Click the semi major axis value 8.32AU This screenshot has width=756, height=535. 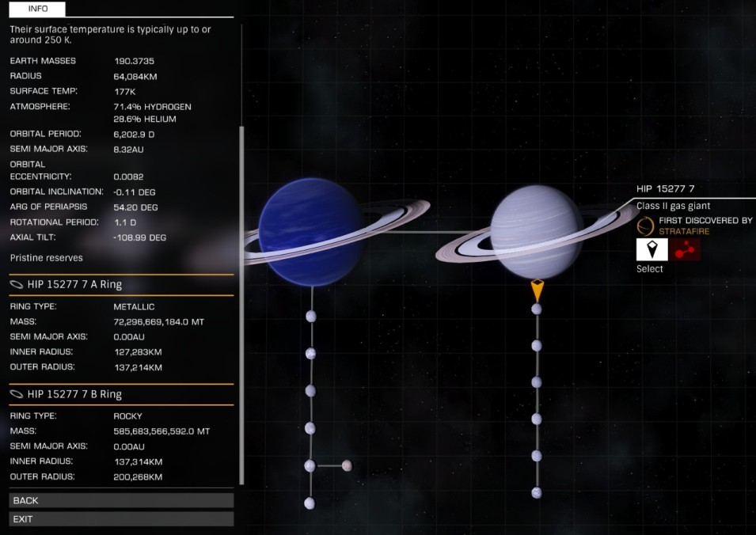click(x=128, y=150)
